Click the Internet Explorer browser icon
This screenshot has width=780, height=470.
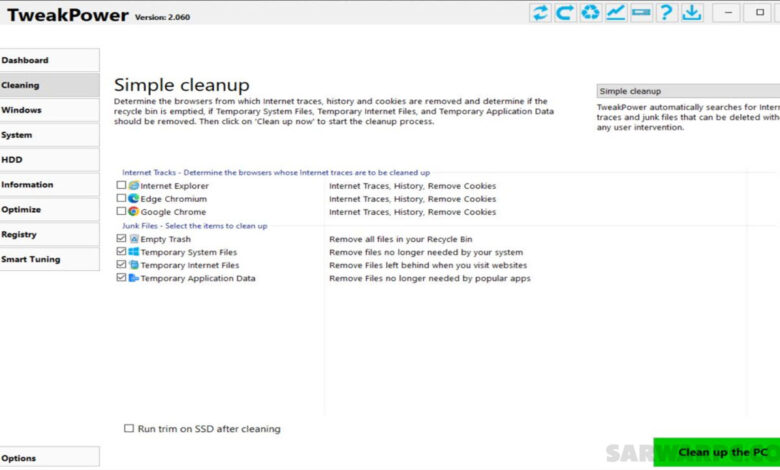(133, 186)
